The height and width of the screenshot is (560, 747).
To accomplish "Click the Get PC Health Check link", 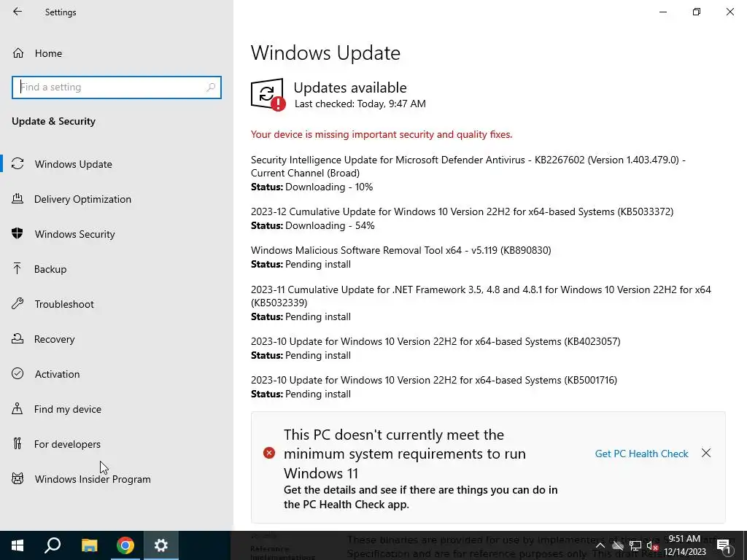I will click(641, 454).
